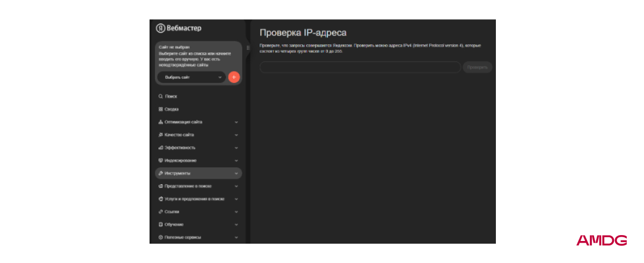Click the IP address input field
The image size is (644, 263).
360,68
